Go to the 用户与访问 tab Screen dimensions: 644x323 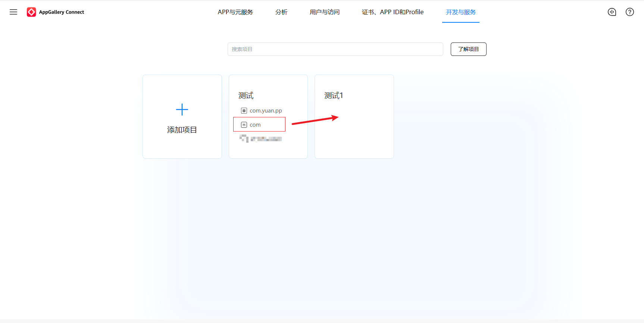click(x=325, y=12)
